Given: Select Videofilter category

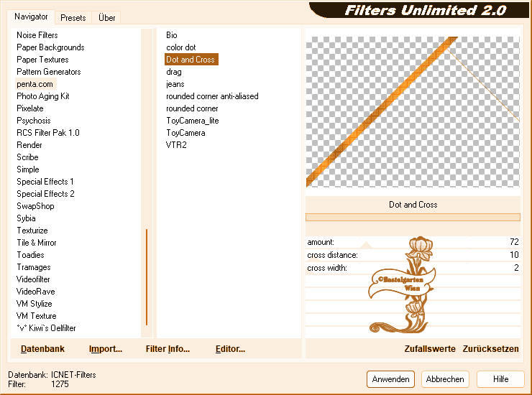Looking at the screenshot, I should coord(33,279).
